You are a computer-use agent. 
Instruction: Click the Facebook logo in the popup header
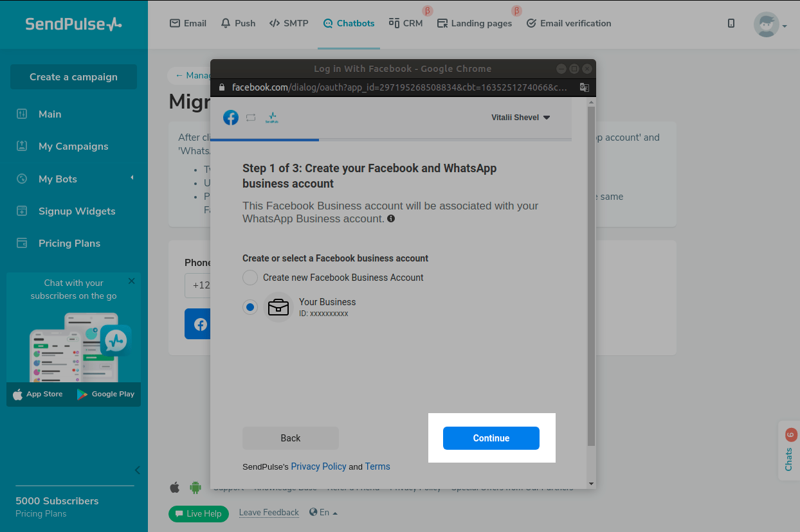point(231,118)
